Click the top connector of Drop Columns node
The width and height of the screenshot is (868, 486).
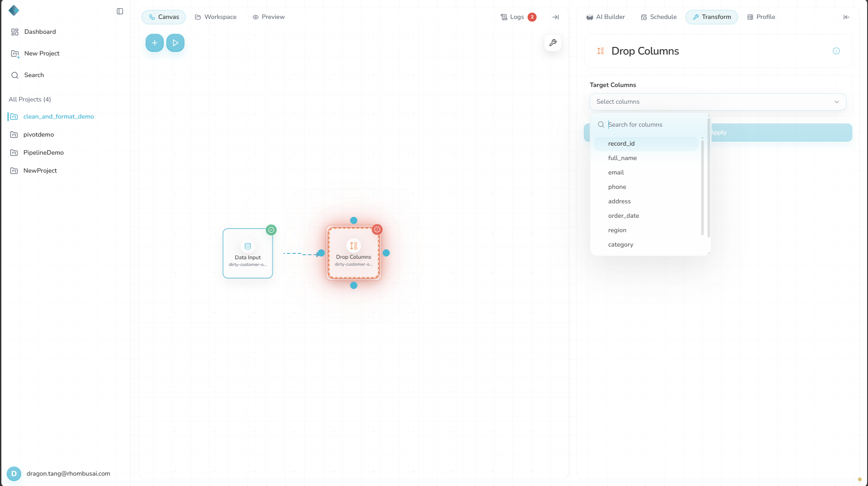pyautogui.click(x=354, y=220)
